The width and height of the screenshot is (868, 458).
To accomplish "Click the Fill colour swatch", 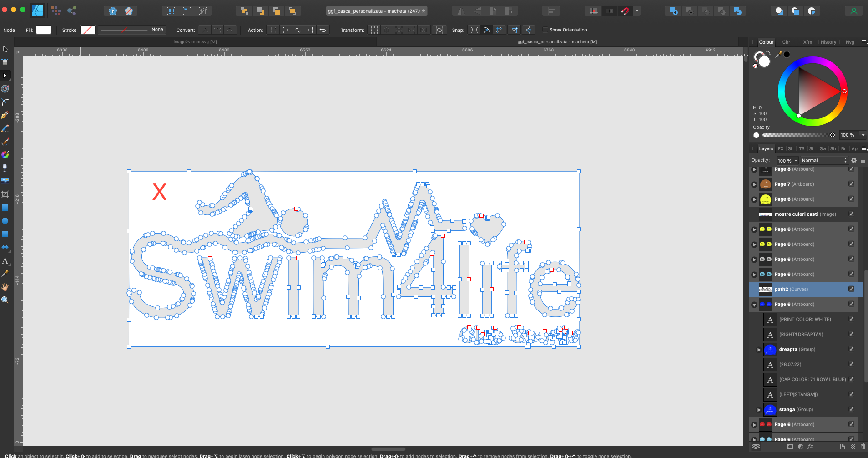I will point(44,30).
